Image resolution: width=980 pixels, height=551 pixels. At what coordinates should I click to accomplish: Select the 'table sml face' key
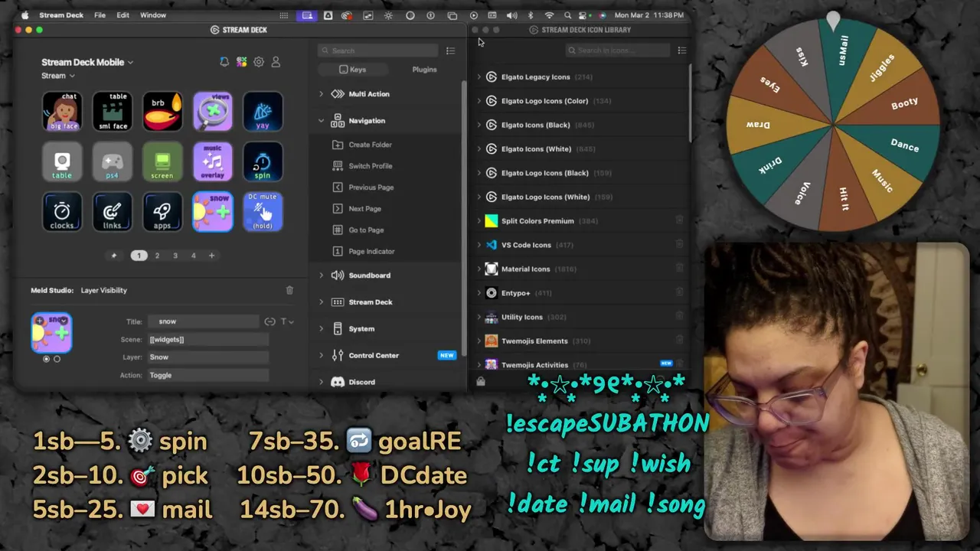click(x=113, y=112)
